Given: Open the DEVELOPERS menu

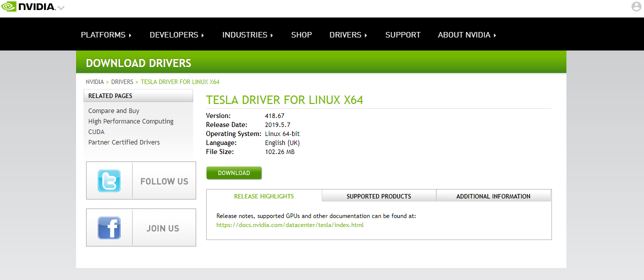Looking at the screenshot, I should [x=177, y=35].
